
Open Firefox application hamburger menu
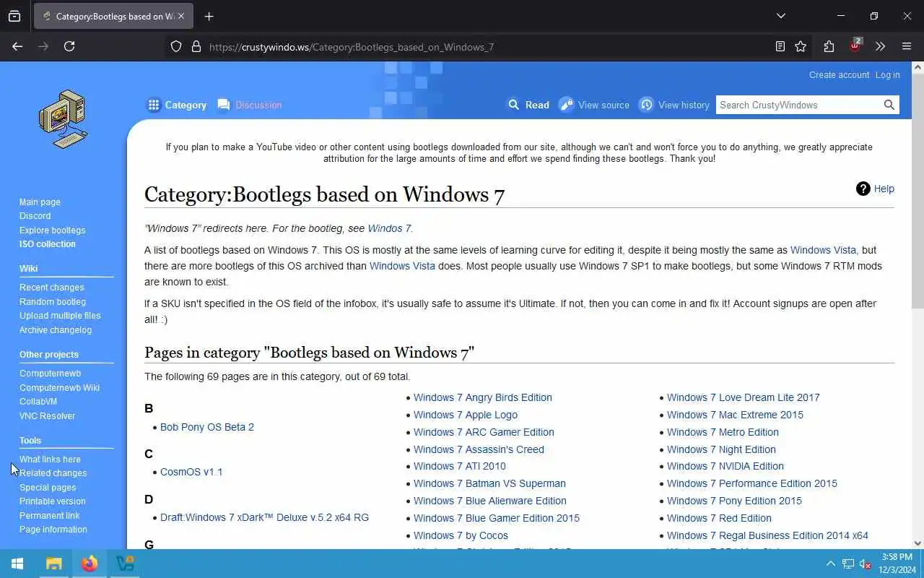[907, 46]
